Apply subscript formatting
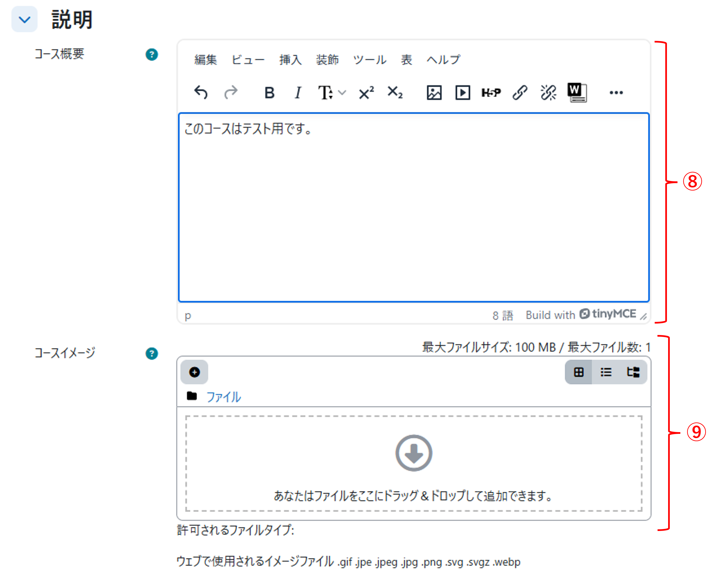The height and width of the screenshot is (588, 718). point(395,92)
